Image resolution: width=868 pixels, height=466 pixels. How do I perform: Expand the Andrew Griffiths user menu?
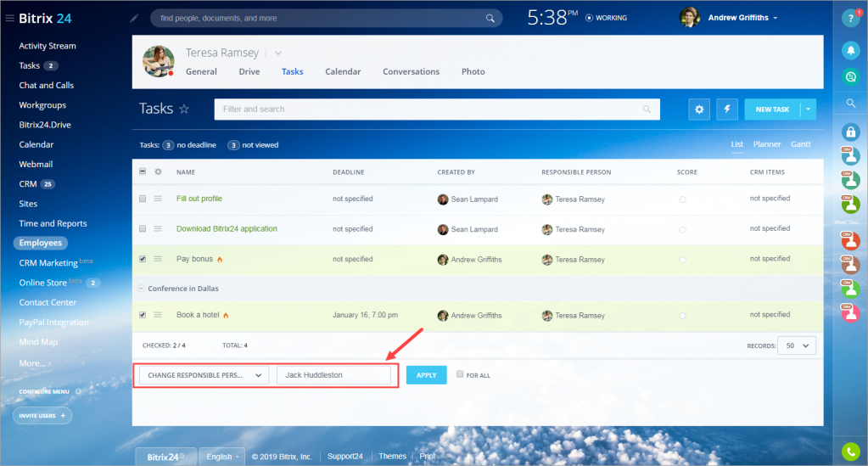[775, 19]
